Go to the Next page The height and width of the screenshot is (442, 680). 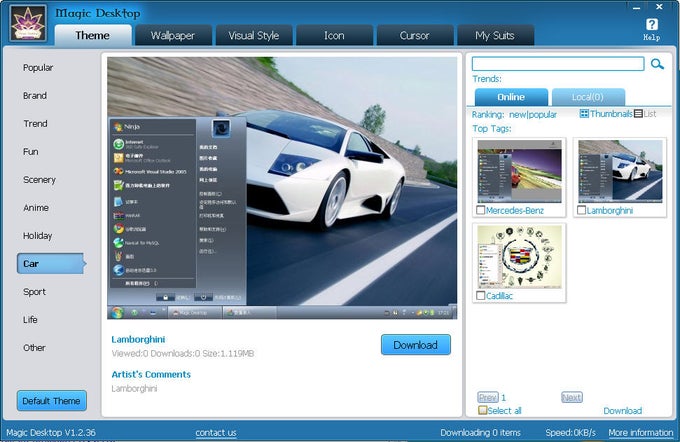[x=572, y=397]
